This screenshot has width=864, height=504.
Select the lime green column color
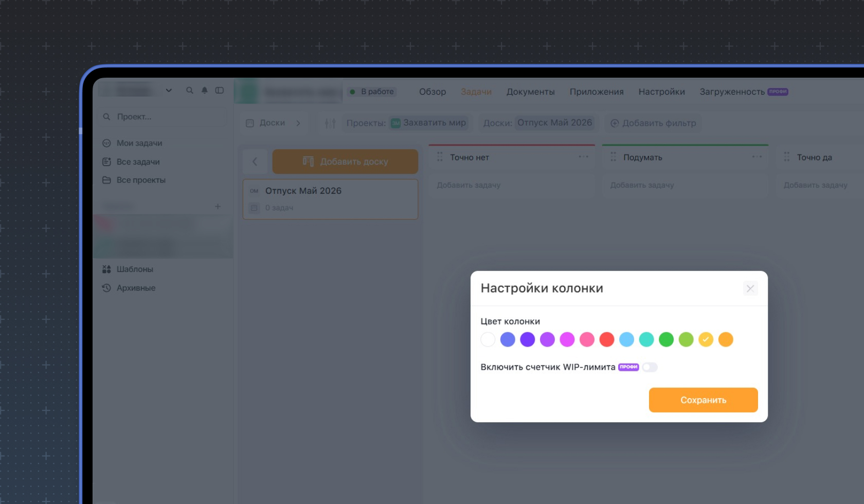pyautogui.click(x=686, y=339)
